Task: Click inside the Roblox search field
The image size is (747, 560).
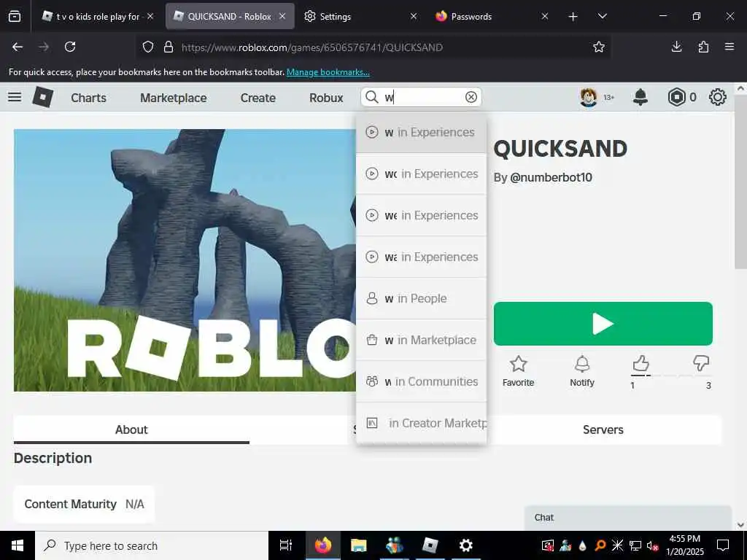Action: [422, 97]
